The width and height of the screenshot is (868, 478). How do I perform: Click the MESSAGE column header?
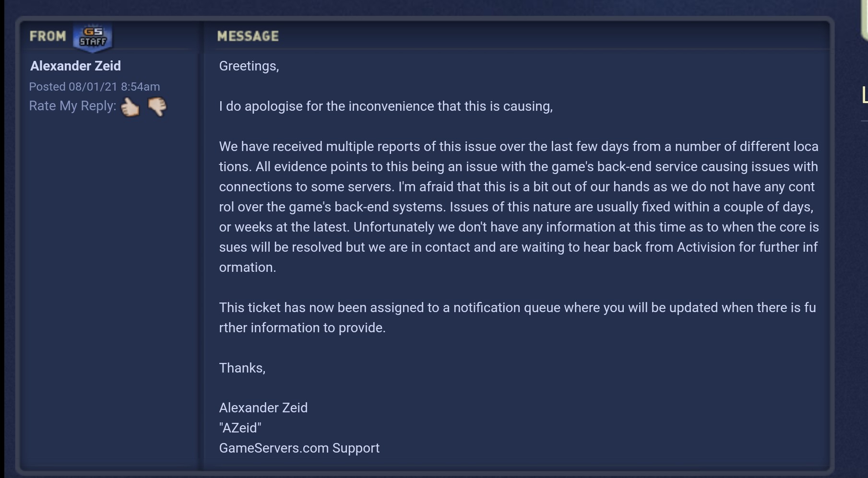248,36
